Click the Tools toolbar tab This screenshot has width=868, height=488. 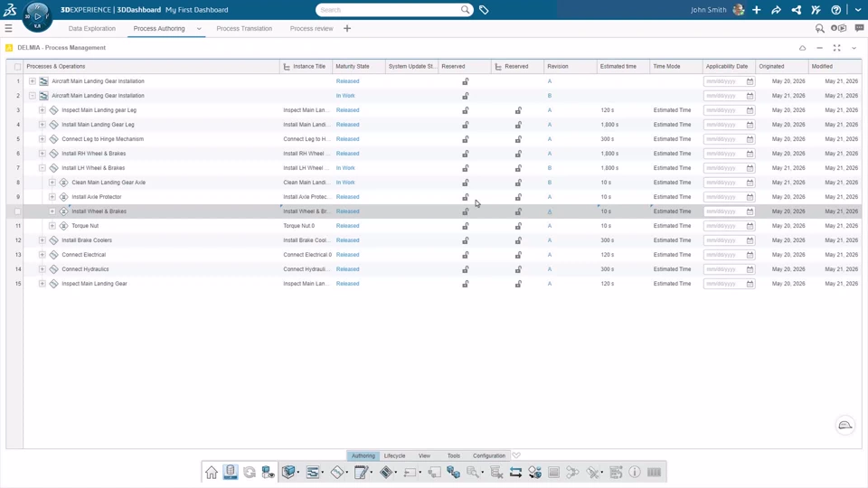pyautogui.click(x=453, y=455)
